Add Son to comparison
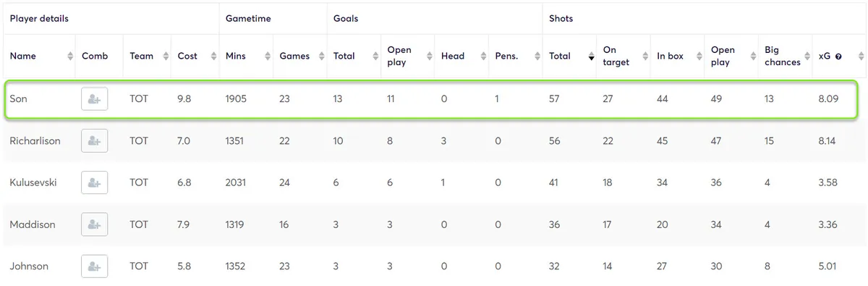Viewport: 868px width, 286px height. click(94, 99)
